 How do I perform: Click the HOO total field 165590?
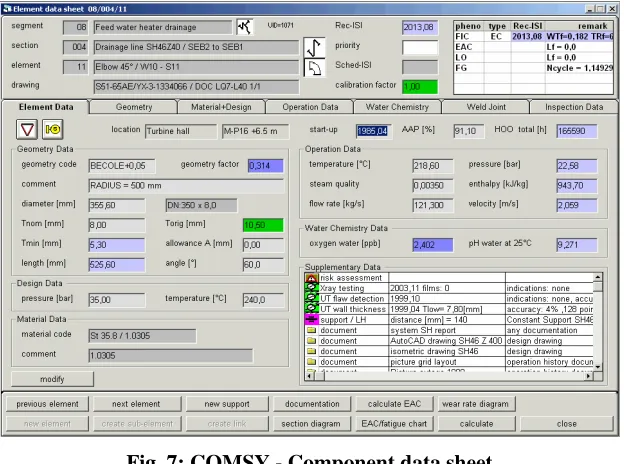[x=577, y=131]
